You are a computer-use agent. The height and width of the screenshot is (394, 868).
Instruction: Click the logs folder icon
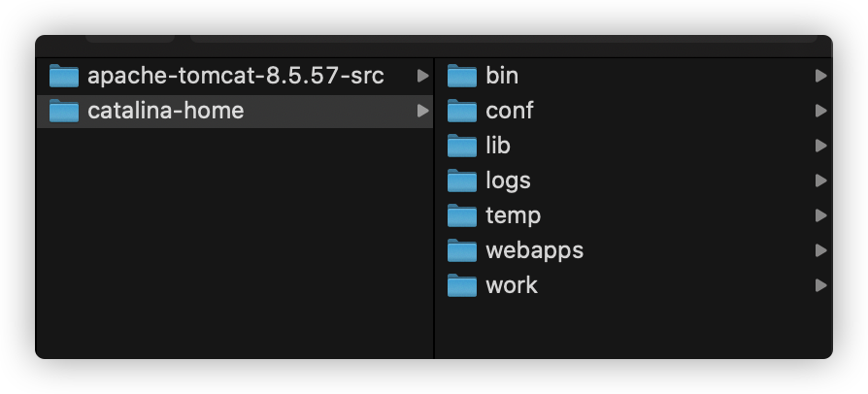click(462, 181)
